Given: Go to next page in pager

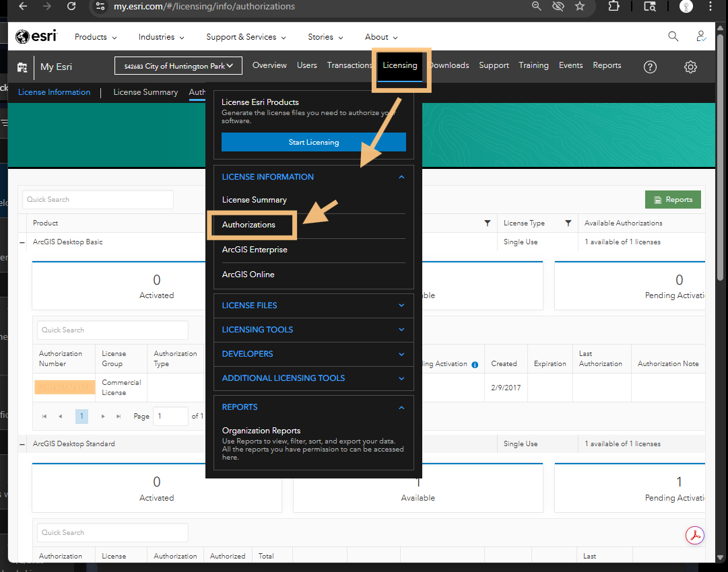Looking at the screenshot, I should tap(103, 417).
